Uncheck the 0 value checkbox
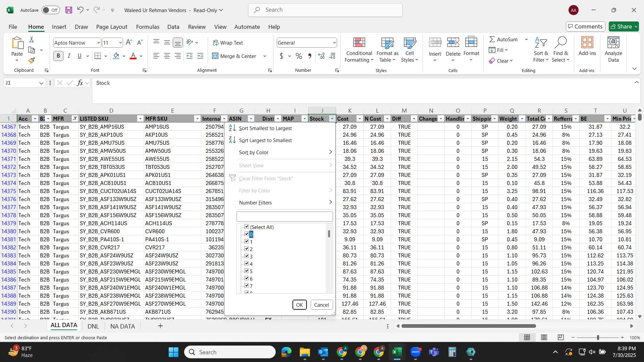This screenshot has width=644, height=362. (247, 234)
